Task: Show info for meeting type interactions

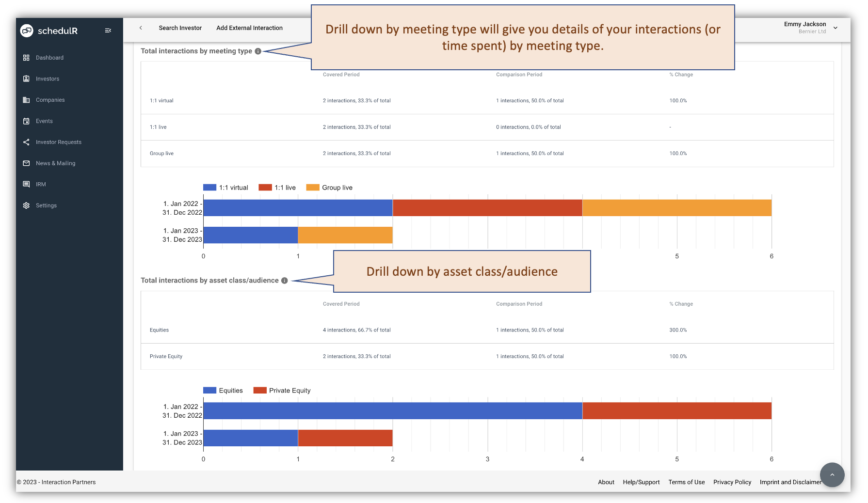Action: pos(258,50)
